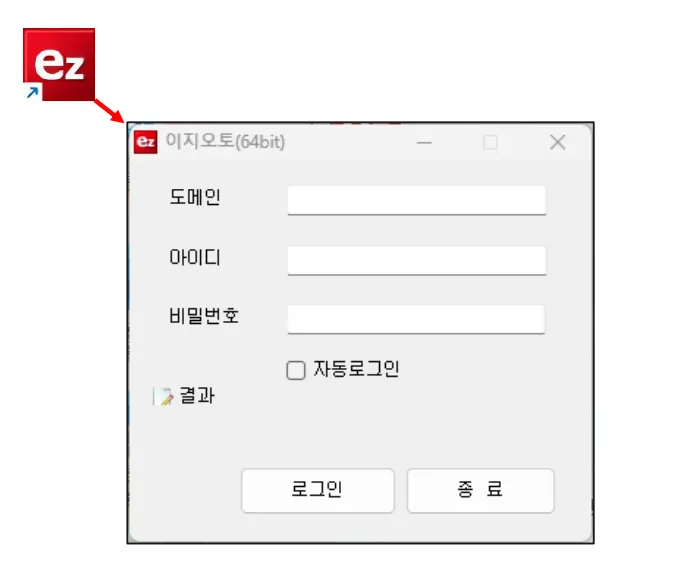Viewport: 675px width, 566px height.
Task: Click the 결과 label text
Action: [197, 396]
